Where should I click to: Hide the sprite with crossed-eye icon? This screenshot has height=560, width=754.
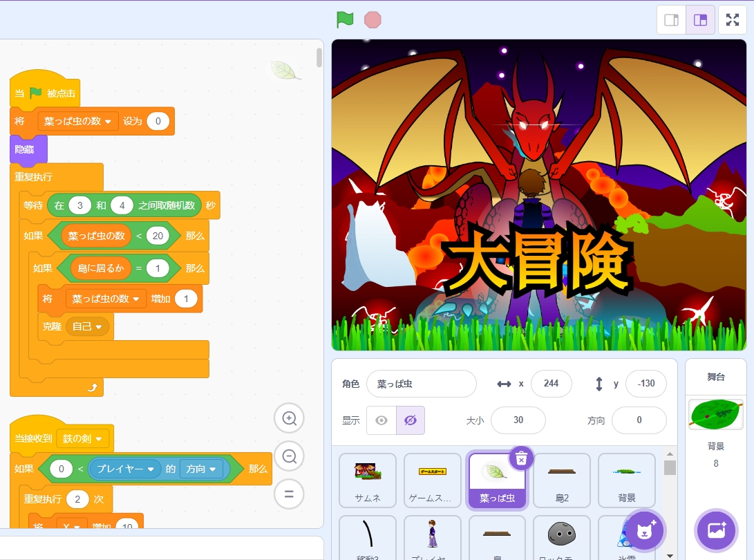coord(411,420)
